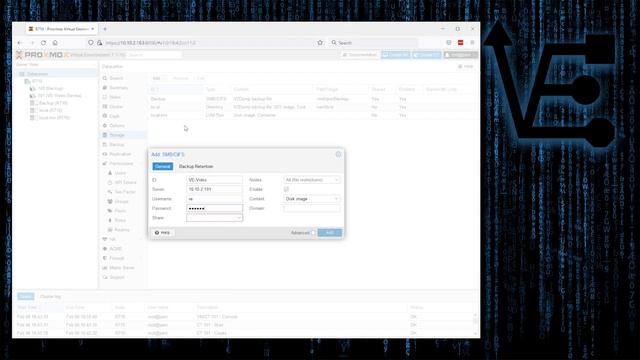The width and height of the screenshot is (640, 360).
Task: Open the user account dropdown at top right
Action: (460, 55)
